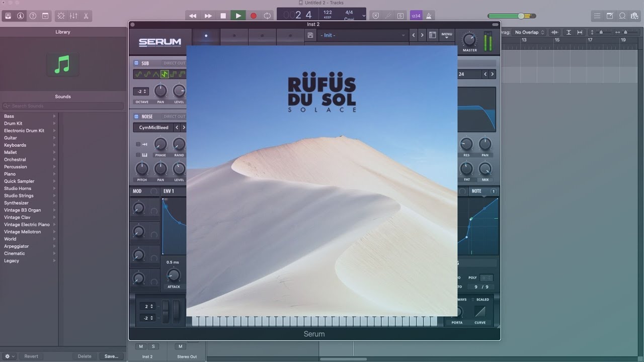Click the Fast Forward transport button
The width and height of the screenshot is (644, 362).
tap(208, 16)
